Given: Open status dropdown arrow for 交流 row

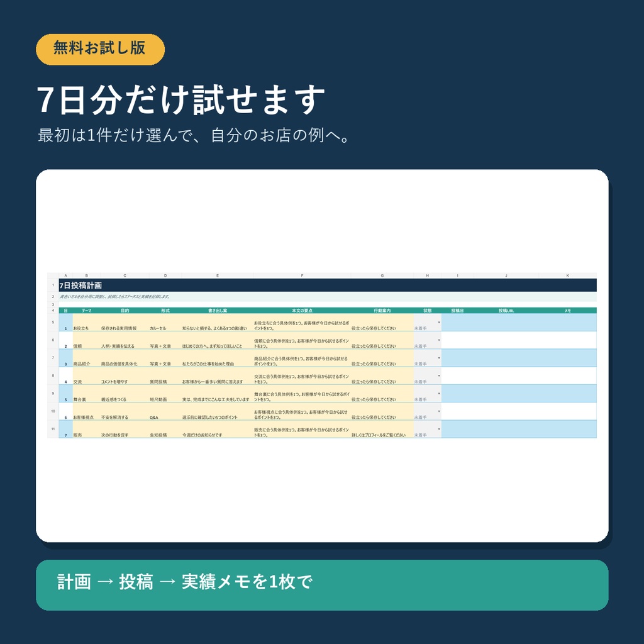Looking at the screenshot, I should (438, 376).
